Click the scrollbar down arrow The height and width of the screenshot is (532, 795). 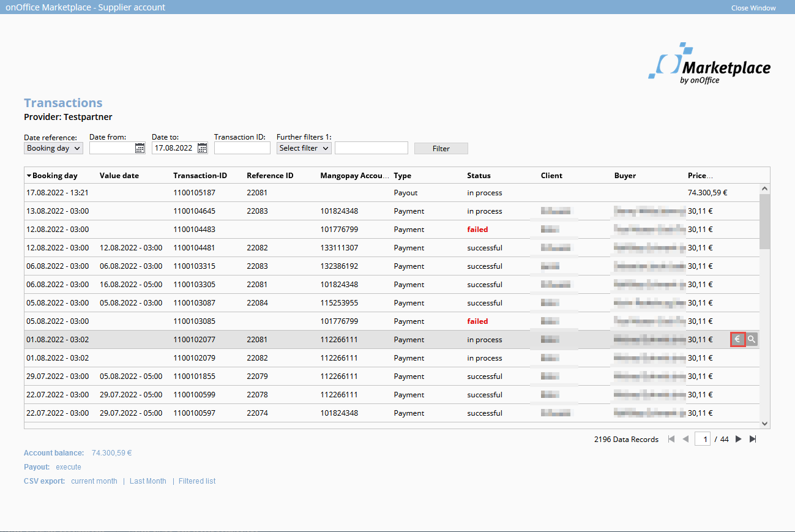pos(764,423)
